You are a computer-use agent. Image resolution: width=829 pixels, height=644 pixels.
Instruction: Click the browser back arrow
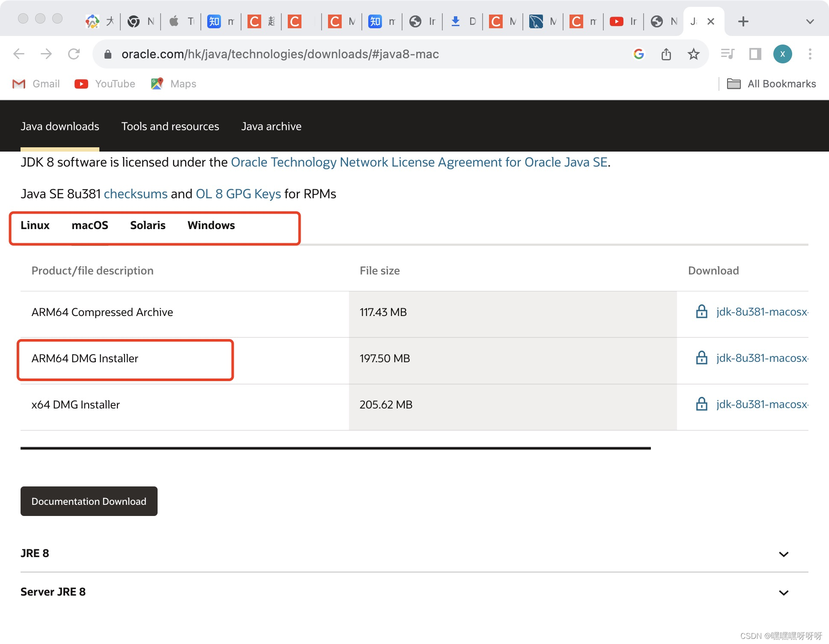tap(19, 54)
